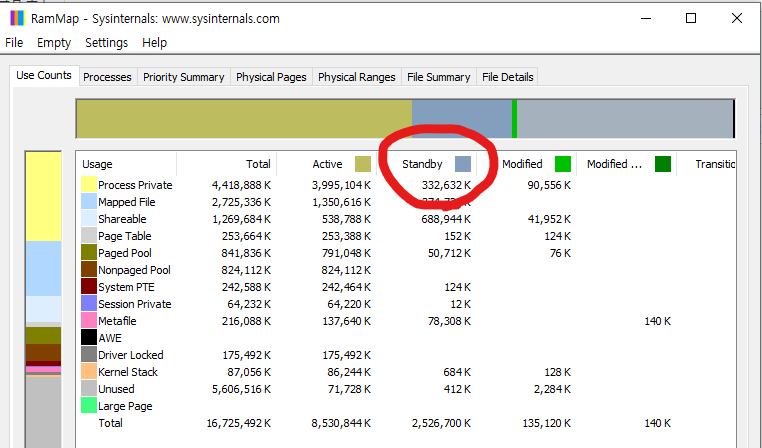
Task: Go to the File Summary tab
Action: [438, 77]
